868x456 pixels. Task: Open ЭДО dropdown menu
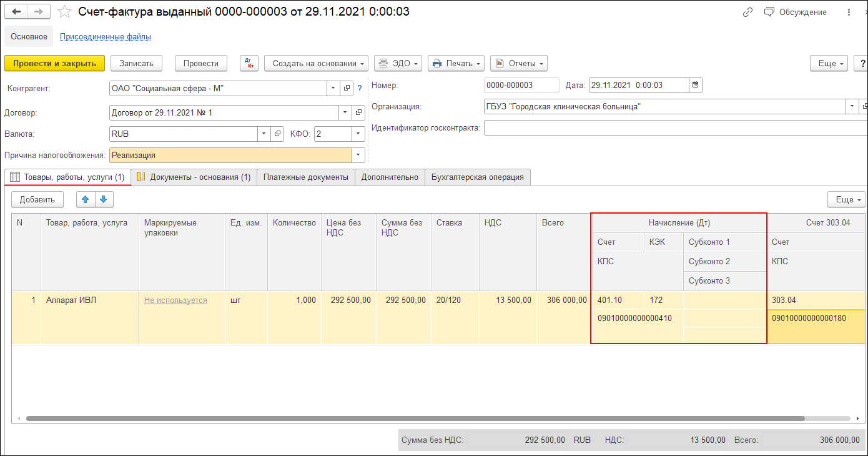point(398,63)
